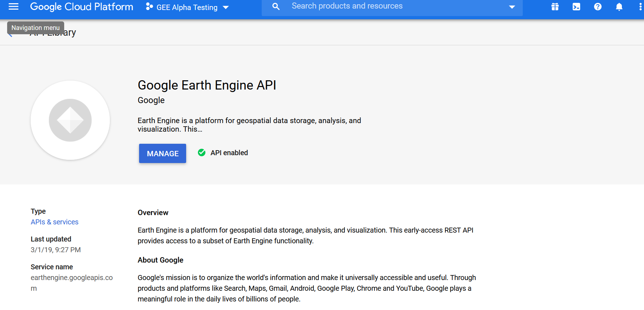
Task: Click the 'API enabled' status text
Action: (x=229, y=153)
